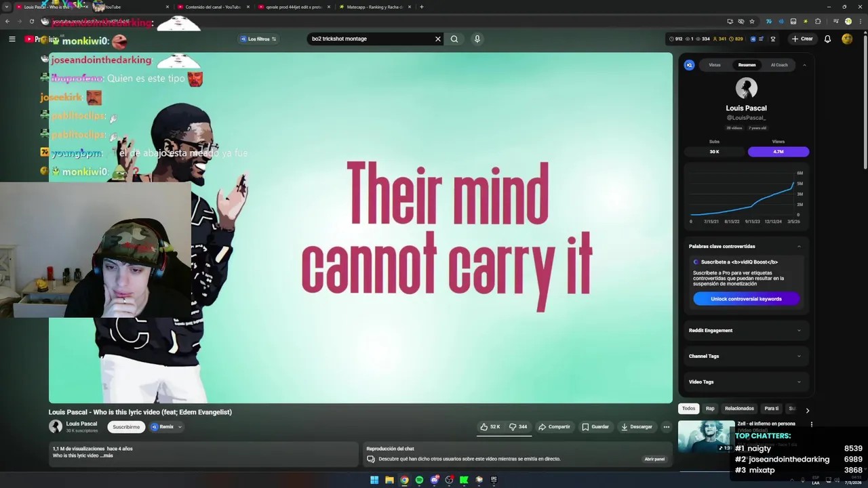Switch to Contenido del canal browser tab

click(x=212, y=7)
